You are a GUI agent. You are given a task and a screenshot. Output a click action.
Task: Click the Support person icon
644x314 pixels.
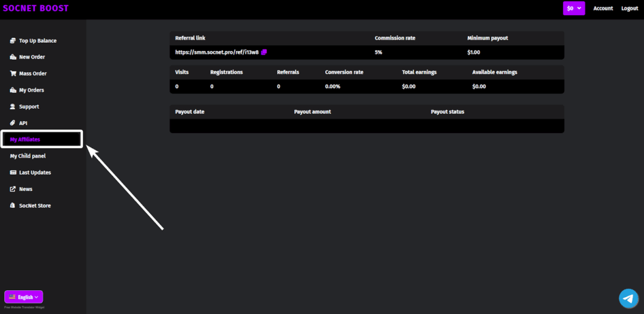tap(13, 107)
